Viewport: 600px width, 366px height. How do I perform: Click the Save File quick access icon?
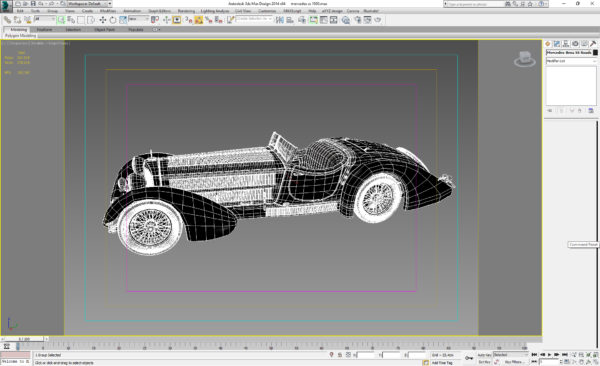(x=33, y=3)
